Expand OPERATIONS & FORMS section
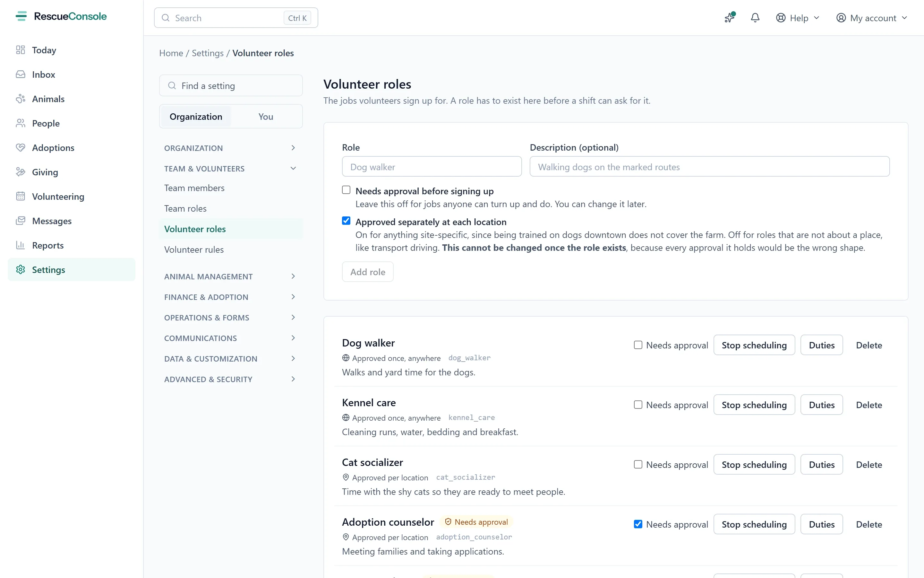The height and width of the screenshot is (578, 924). pyautogui.click(x=231, y=318)
